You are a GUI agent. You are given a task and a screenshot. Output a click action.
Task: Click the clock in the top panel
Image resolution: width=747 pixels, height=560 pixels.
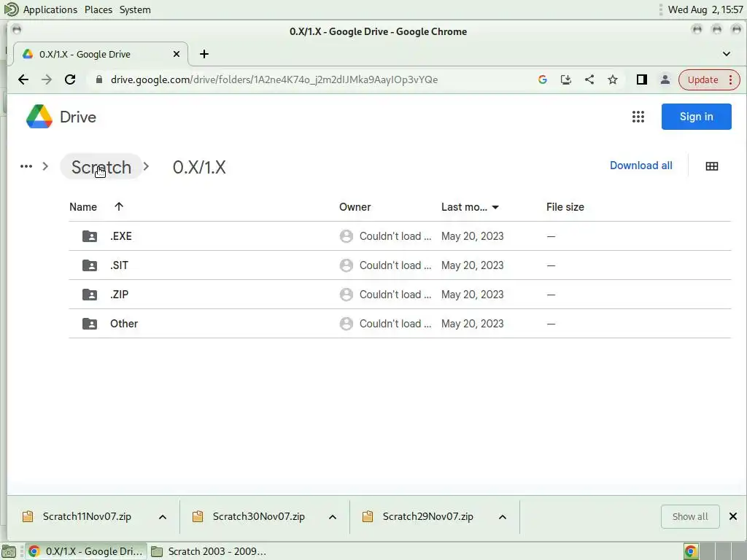tap(705, 9)
